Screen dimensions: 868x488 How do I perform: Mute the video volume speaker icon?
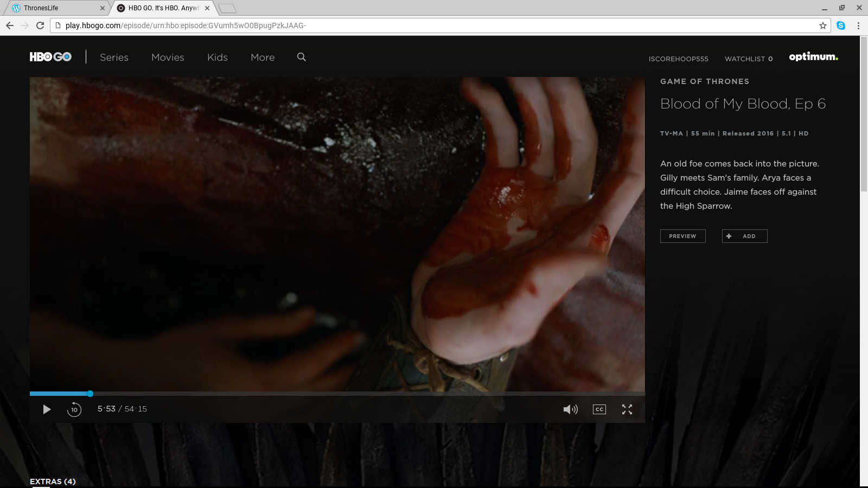570,409
